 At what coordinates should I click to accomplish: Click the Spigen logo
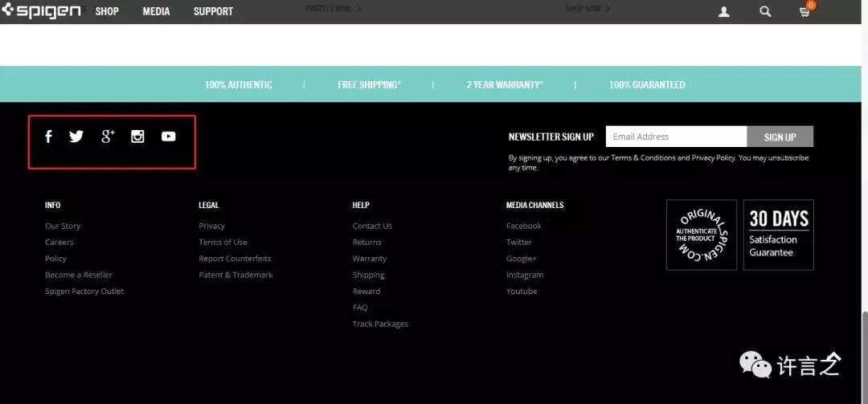click(41, 11)
